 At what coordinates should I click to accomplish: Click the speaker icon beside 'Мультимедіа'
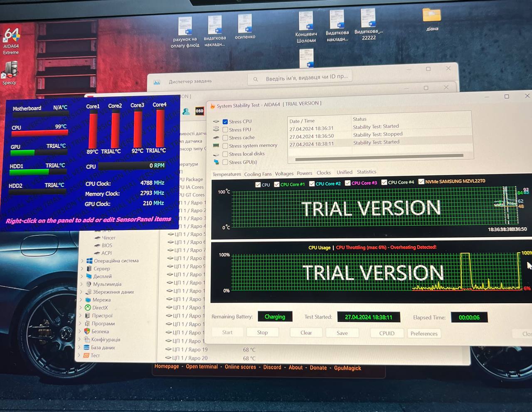pos(89,284)
